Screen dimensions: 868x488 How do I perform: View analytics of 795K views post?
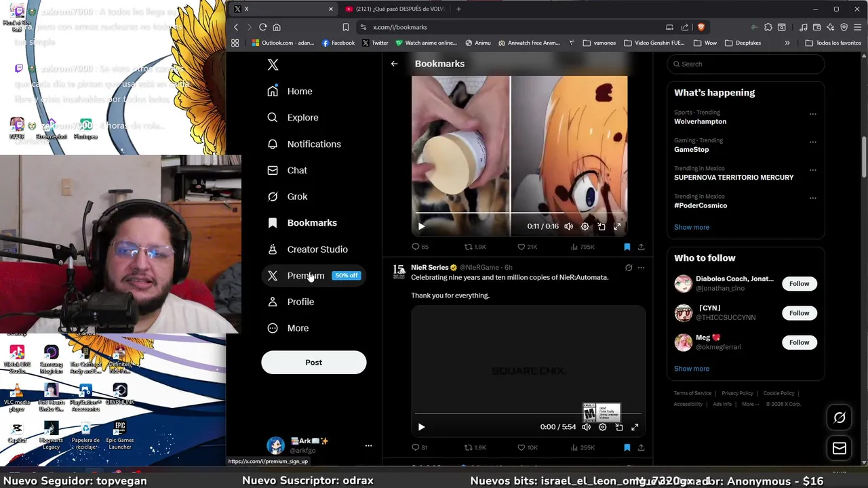(583, 247)
